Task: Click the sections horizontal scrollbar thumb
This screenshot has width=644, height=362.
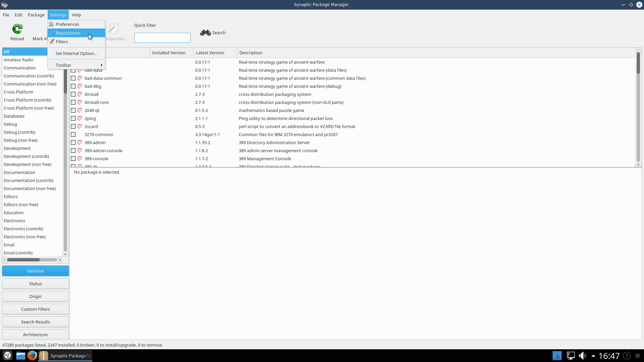Action: (x=23, y=260)
